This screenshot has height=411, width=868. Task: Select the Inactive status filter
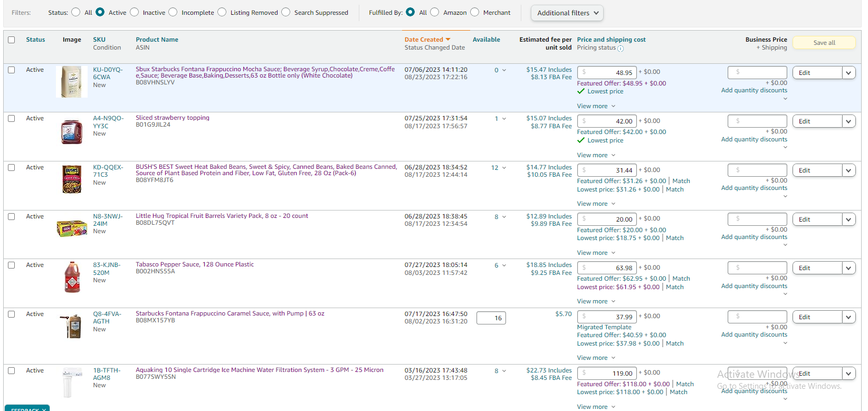tap(134, 12)
